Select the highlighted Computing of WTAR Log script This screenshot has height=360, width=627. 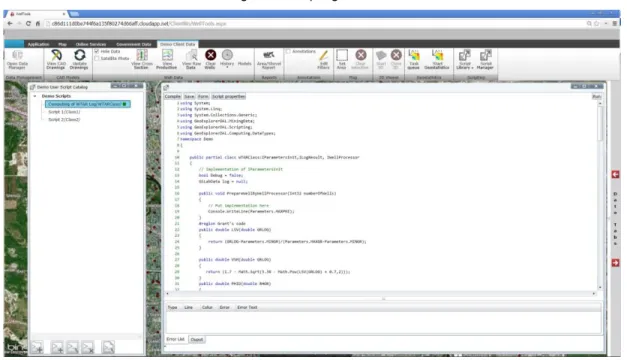(88, 104)
